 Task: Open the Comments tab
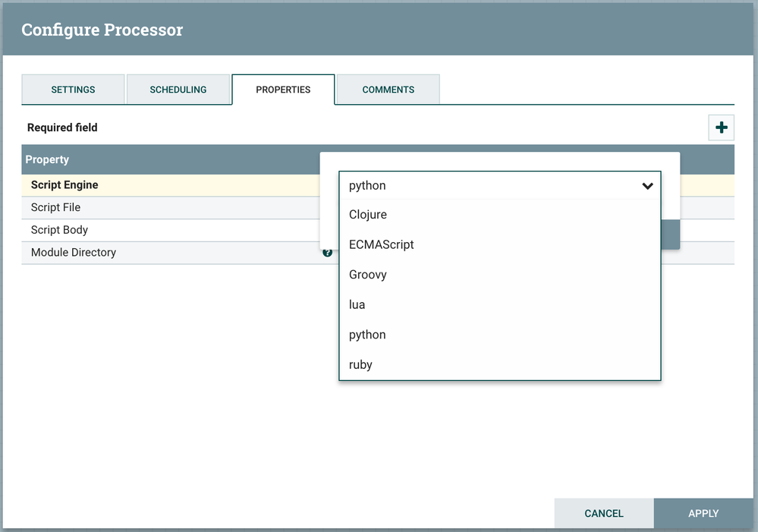coord(388,90)
